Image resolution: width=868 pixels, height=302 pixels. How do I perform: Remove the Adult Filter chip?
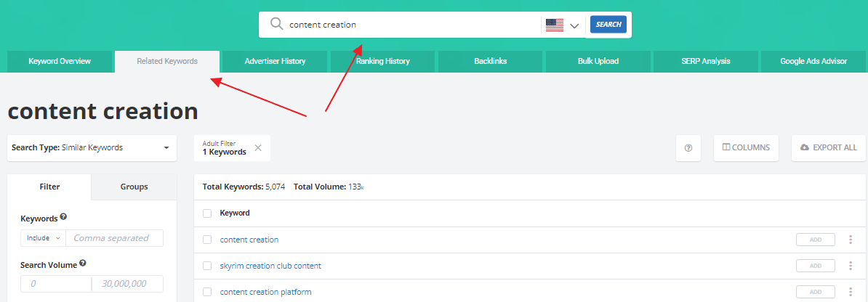(x=258, y=147)
